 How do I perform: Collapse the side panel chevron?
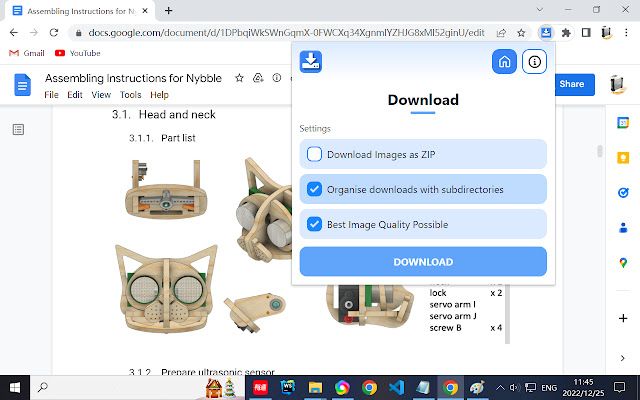[x=622, y=358]
